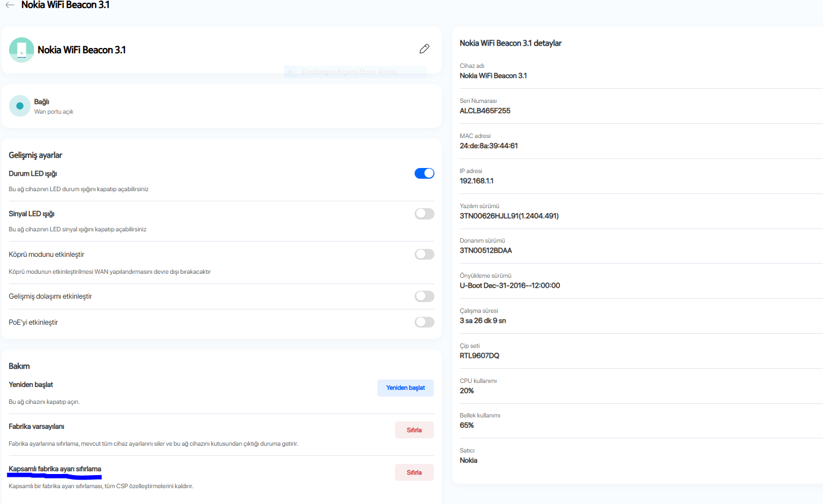Screen dimensions: 823x504
Task: Click the Fabrika varsayılanları label
Action: 36,427
